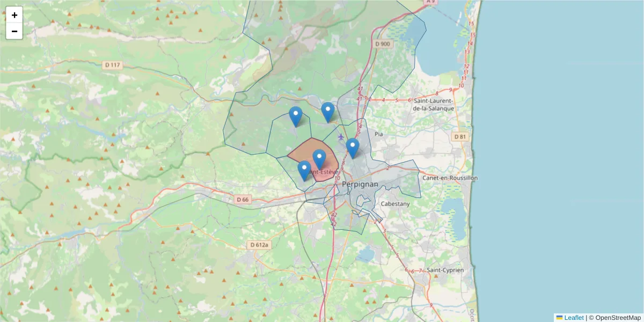644x322 pixels.
Task: Click the Perpignan city label
Action: (x=360, y=184)
